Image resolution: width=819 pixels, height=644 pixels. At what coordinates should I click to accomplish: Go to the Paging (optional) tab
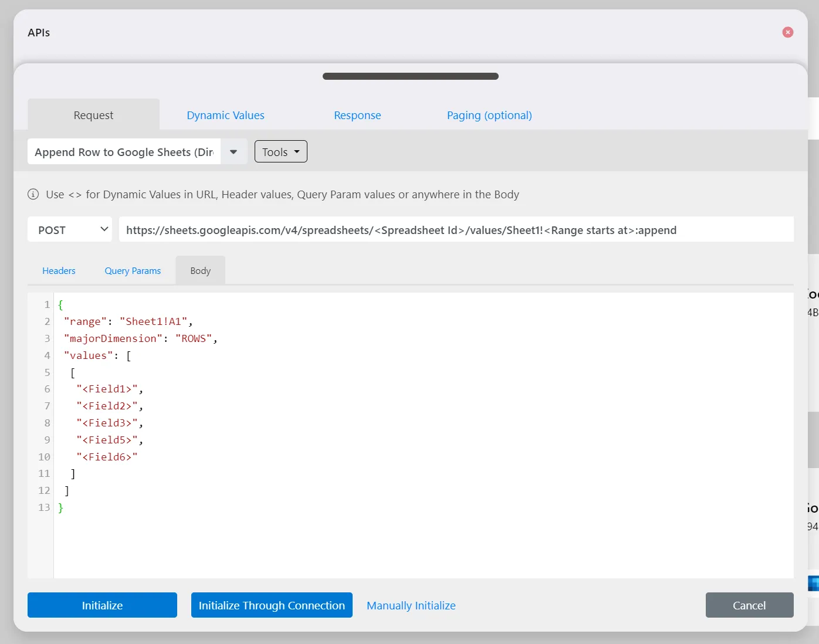[489, 116]
